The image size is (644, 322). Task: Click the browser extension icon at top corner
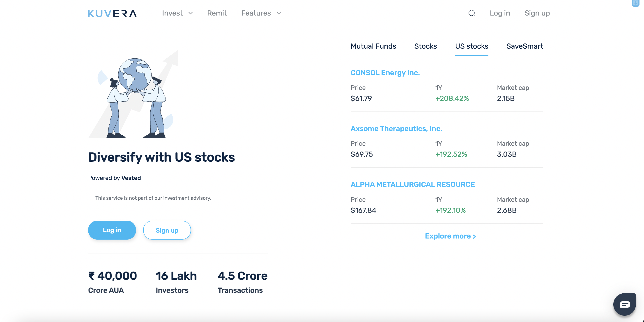(x=635, y=3)
